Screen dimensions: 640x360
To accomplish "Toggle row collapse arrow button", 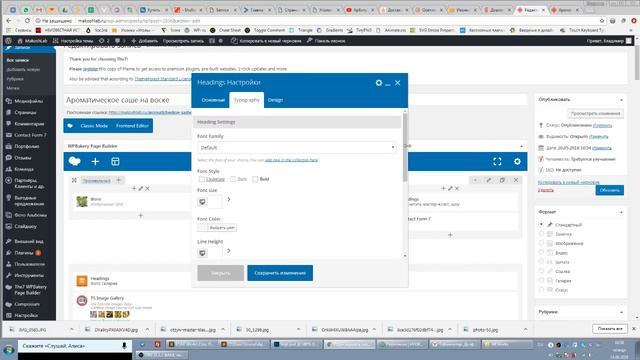I will coord(475,180).
